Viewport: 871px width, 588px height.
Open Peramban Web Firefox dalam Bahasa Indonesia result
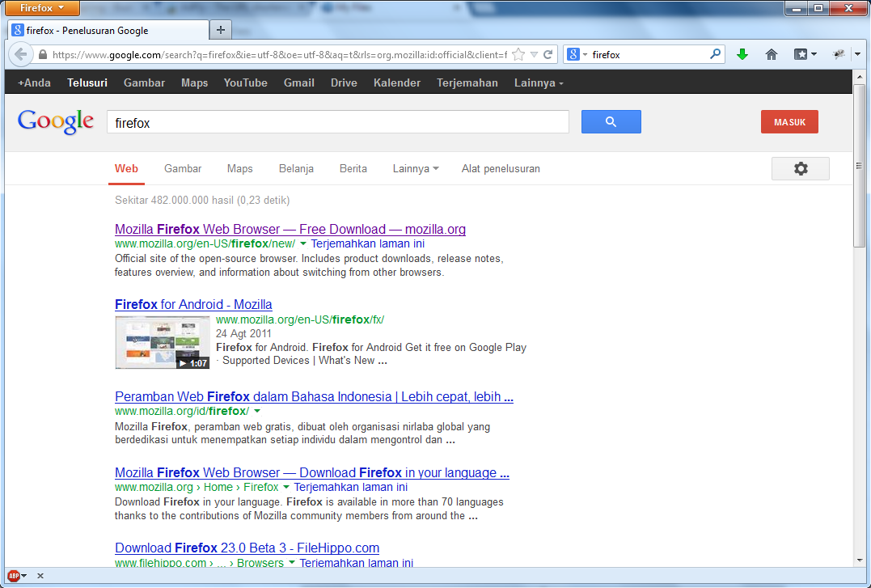tap(314, 396)
